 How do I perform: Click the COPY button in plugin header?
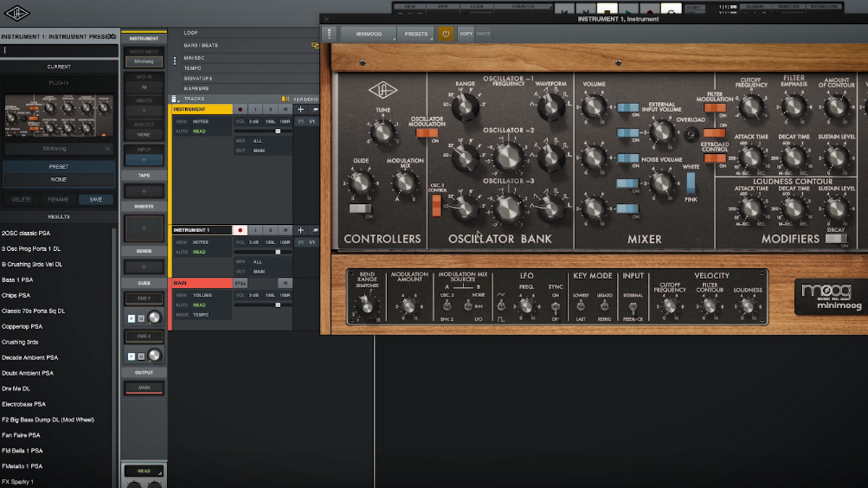point(466,34)
